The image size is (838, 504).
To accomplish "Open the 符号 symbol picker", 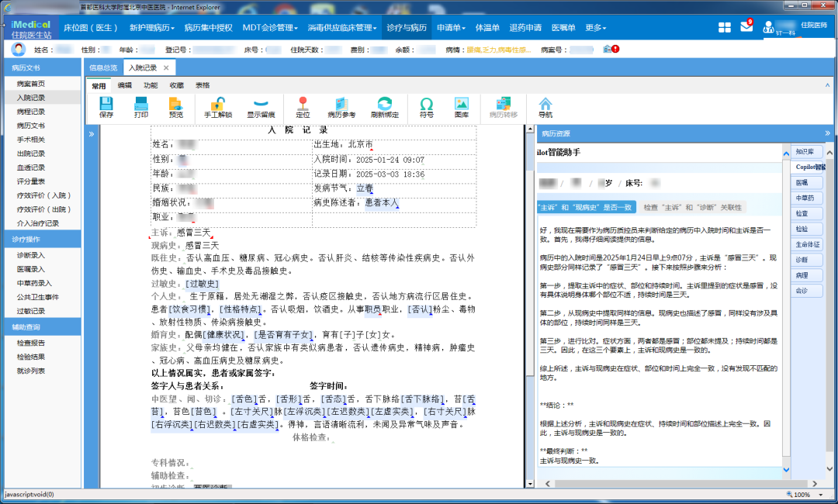I will coord(427,108).
